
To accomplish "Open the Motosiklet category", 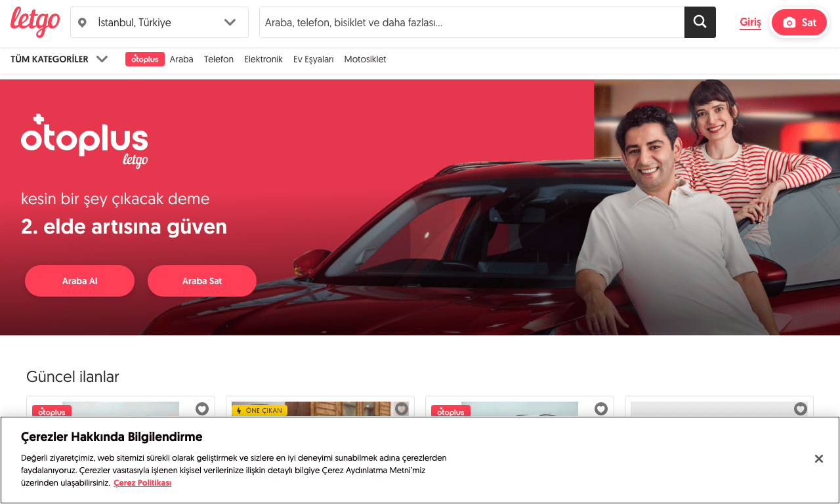I will [x=365, y=59].
